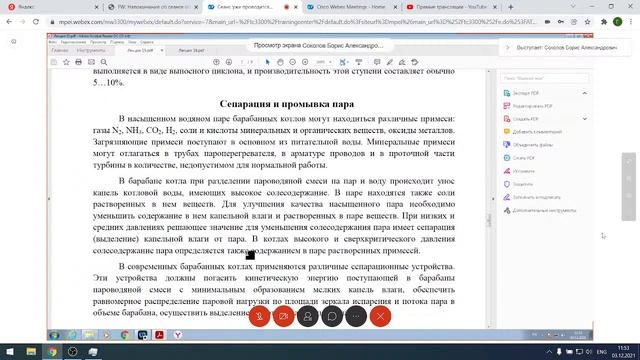Click the add comment bubble icon in Acrobat toolbar
This screenshot has height=360, width=640.
click(x=377, y=62)
